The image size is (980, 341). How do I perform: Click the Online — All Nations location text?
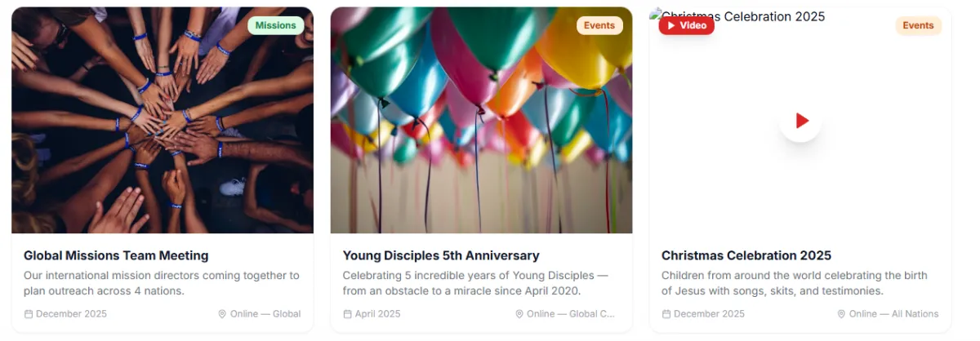click(893, 314)
